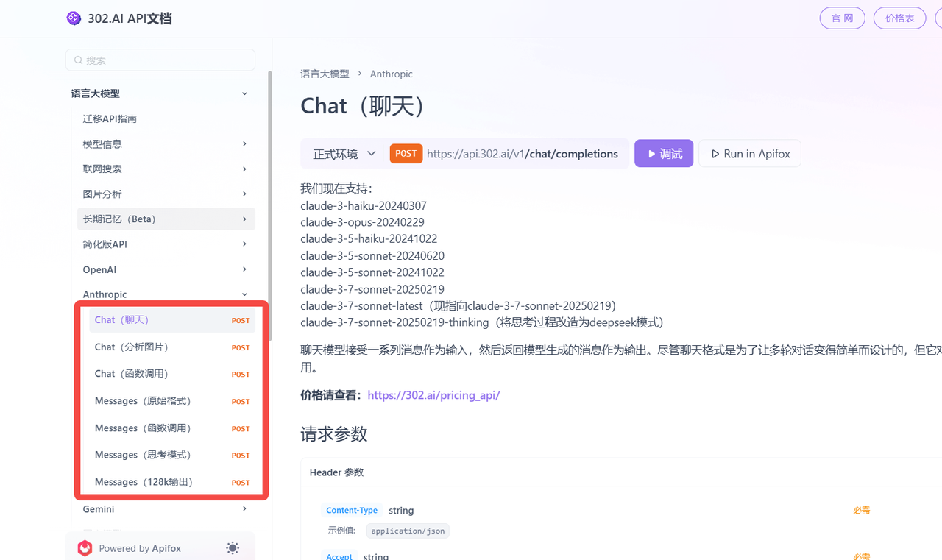Click 语言大模型 breadcrumb
942x560 pixels.
(325, 74)
